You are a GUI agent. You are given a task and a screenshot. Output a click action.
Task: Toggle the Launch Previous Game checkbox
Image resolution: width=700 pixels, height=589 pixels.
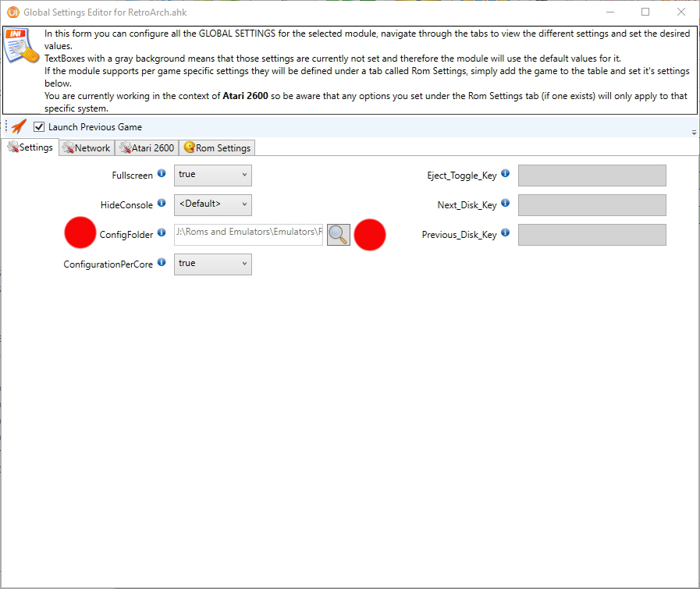pyautogui.click(x=39, y=126)
